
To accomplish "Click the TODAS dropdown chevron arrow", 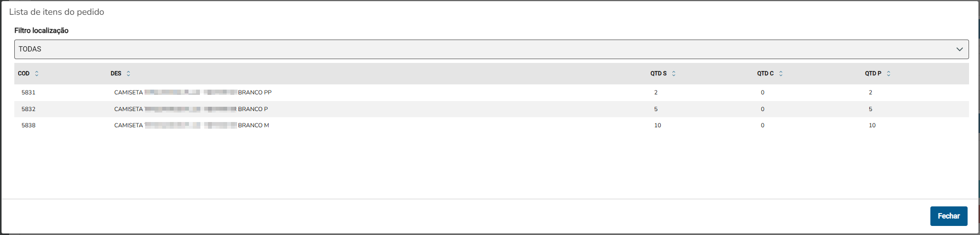I will pos(959,49).
